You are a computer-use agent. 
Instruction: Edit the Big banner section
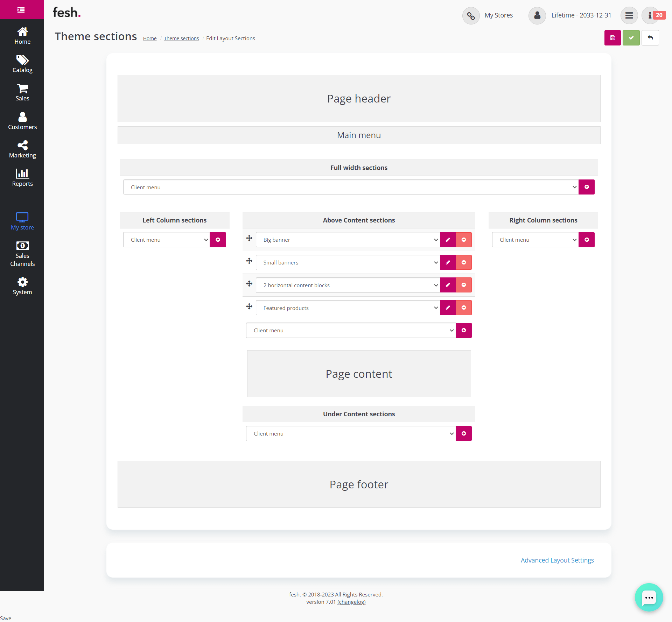448,240
